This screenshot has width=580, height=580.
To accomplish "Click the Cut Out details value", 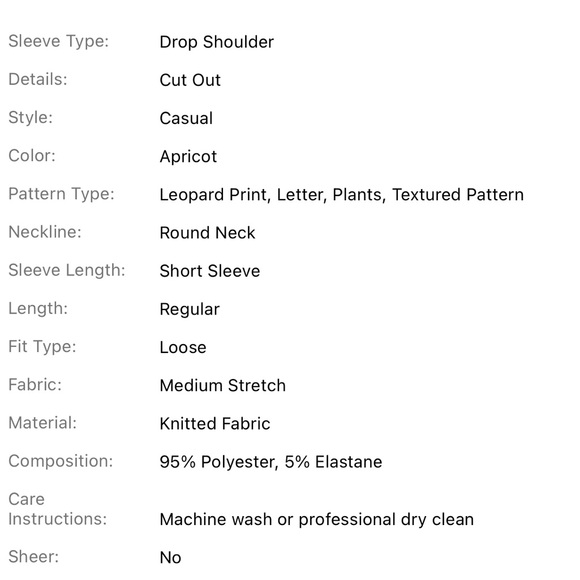I will pos(190,80).
